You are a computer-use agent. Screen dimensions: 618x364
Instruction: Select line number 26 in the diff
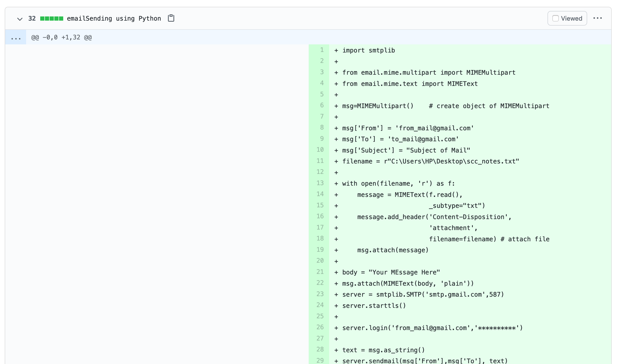click(x=320, y=327)
